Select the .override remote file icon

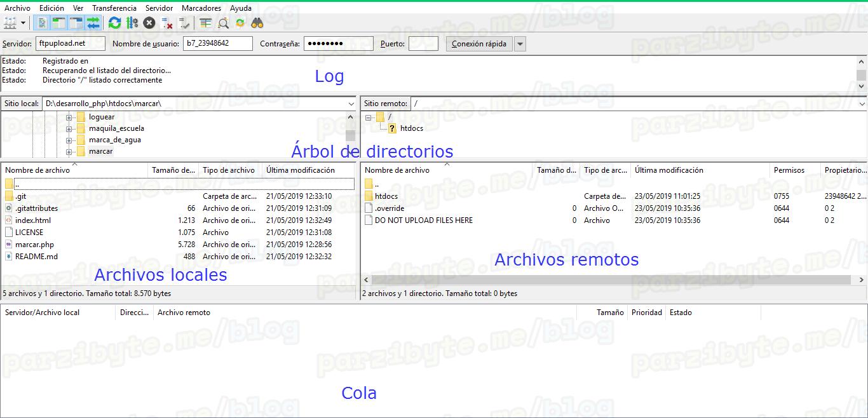point(369,208)
